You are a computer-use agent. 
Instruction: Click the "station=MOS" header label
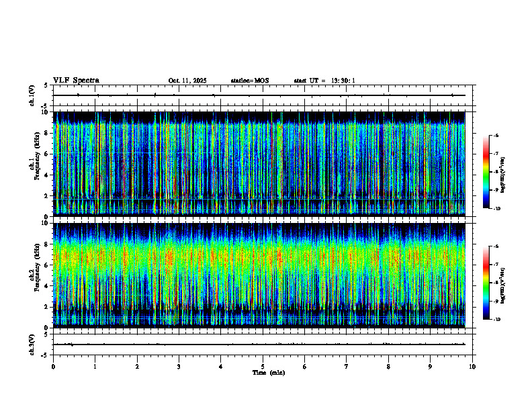[250, 81]
